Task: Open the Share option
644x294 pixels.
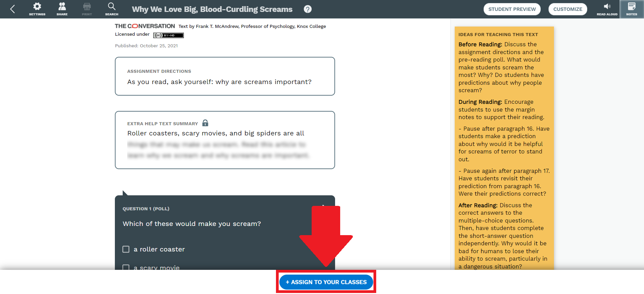Action: tap(62, 9)
